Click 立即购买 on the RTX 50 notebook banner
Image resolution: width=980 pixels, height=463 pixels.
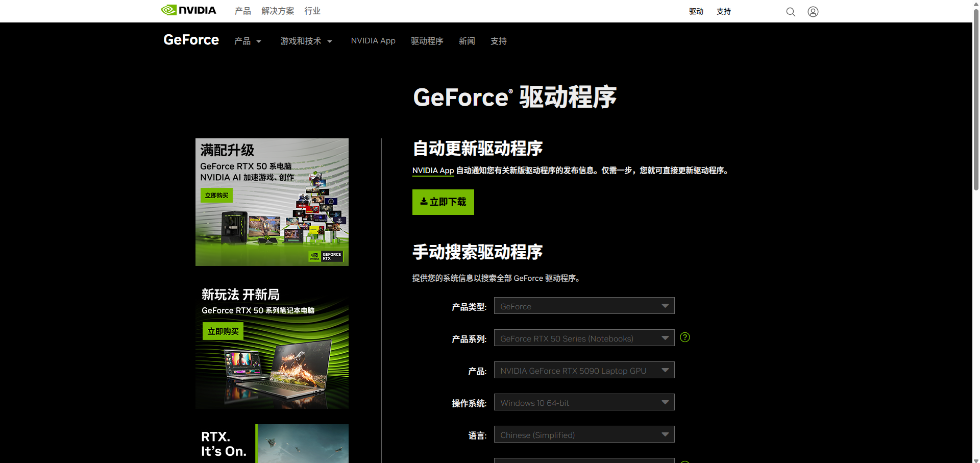point(223,330)
